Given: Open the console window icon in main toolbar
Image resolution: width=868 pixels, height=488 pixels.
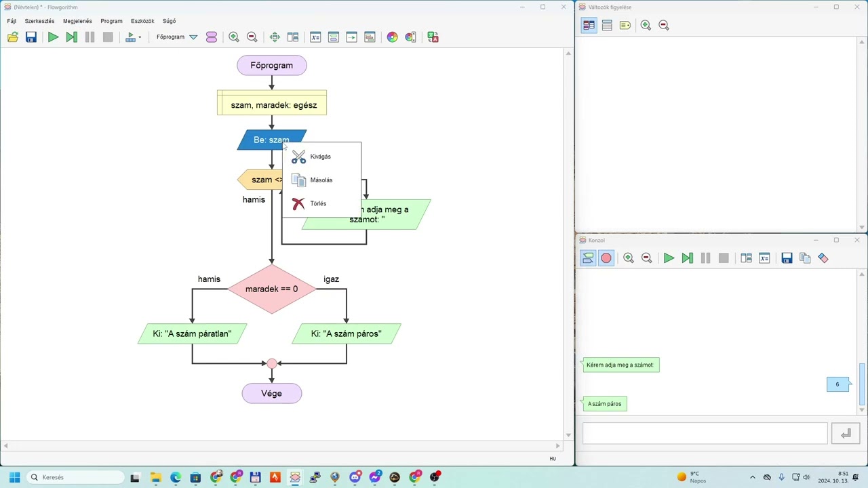Looking at the screenshot, I should coord(334,37).
